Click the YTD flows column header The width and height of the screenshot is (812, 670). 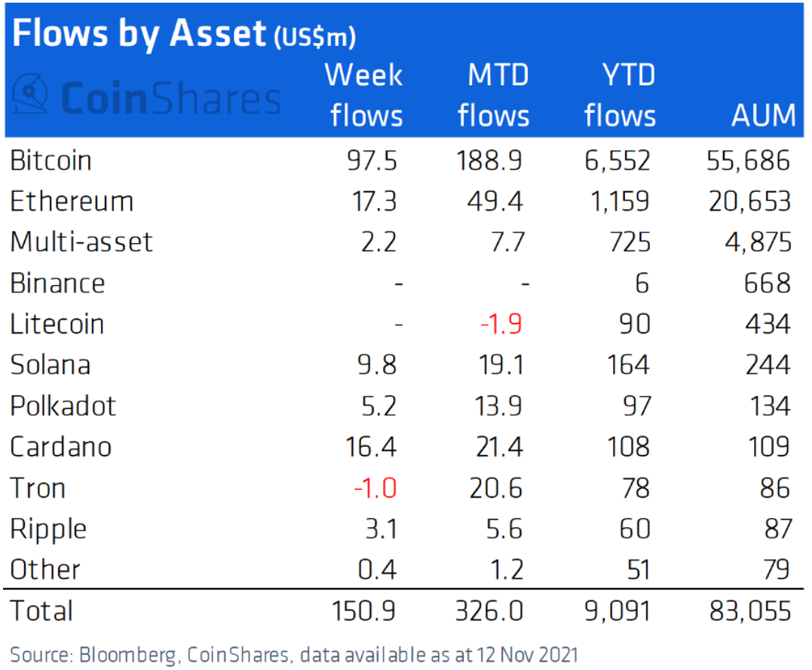click(x=620, y=95)
